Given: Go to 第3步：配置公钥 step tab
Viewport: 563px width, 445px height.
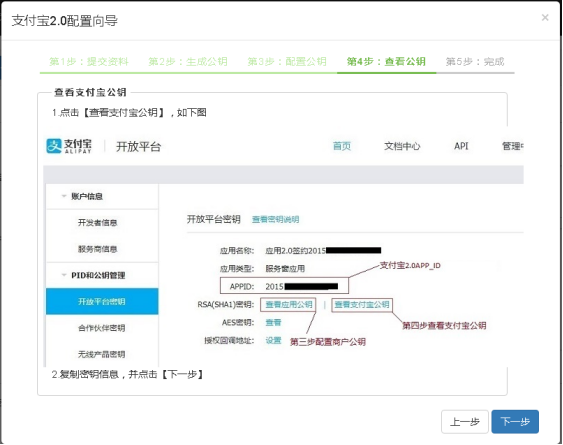Looking at the screenshot, I should (x=287, y=61).
